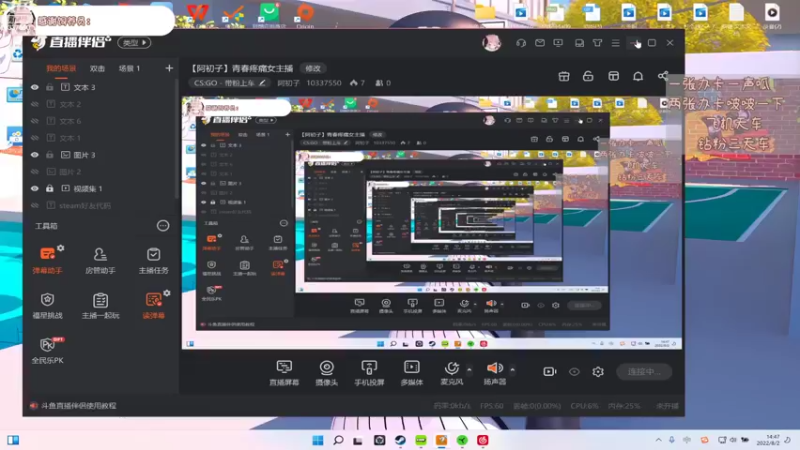Image resolution: width=800 pixels, height=450 pixels.
Task: Show the 图片 2 source
Action: click(35, 171)
